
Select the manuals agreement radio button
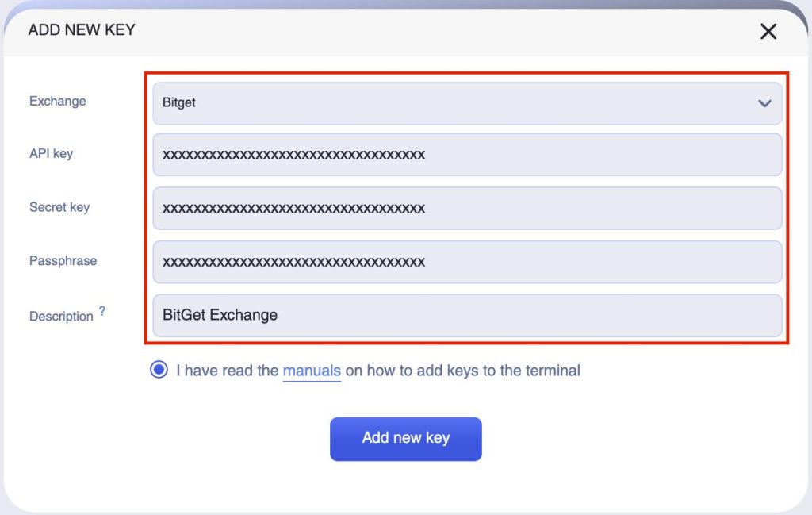[x=159, y=370]
